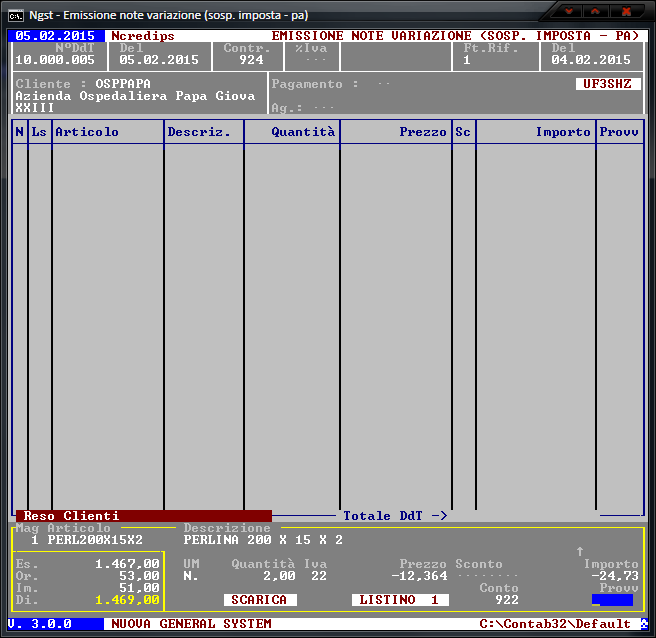Image resolution: width=656 pixels, height=638 pixels.
Task: Click the console icon in the title bar
Action: (15, 16)
